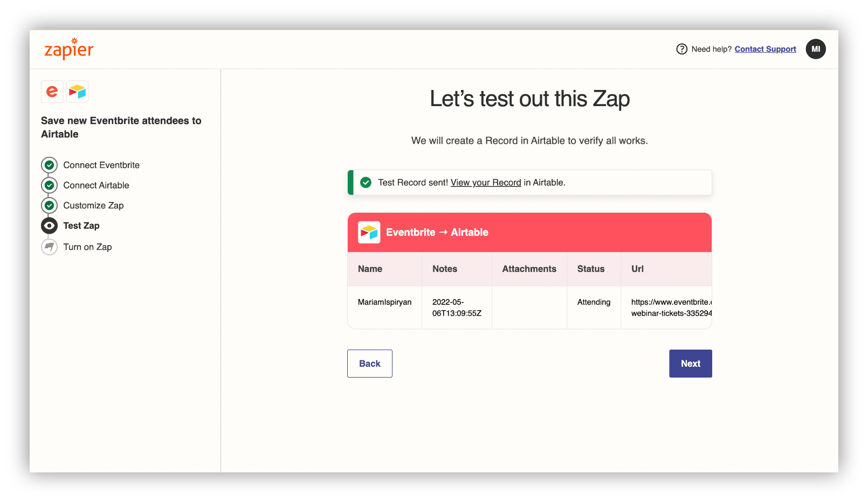Click the green success check icon in banner
The height and width of the screenshot is (502, 868).
point(366,183)
